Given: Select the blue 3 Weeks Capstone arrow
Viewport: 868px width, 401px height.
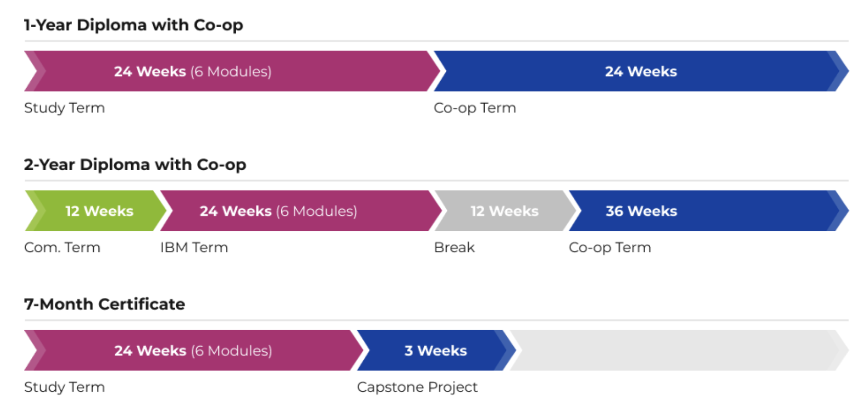Looking at the screenshot, I should click(x=437, y=350).
